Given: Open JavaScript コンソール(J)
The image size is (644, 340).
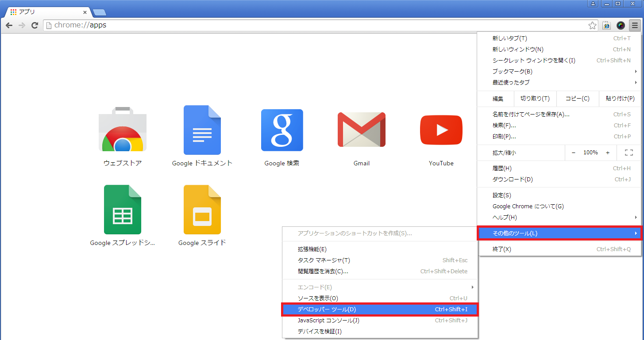Looking at the screenshot, I should click(380, 321).
